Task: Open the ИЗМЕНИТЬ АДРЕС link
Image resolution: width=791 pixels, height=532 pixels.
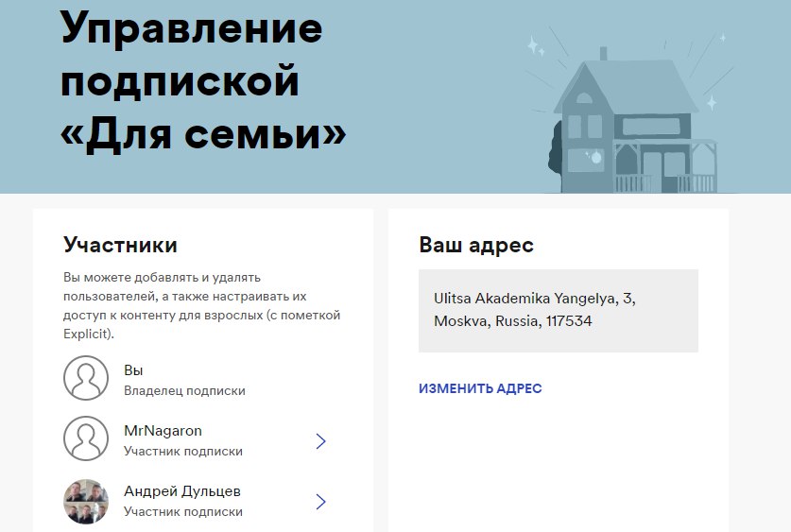Action: click(x=480, y=388)
